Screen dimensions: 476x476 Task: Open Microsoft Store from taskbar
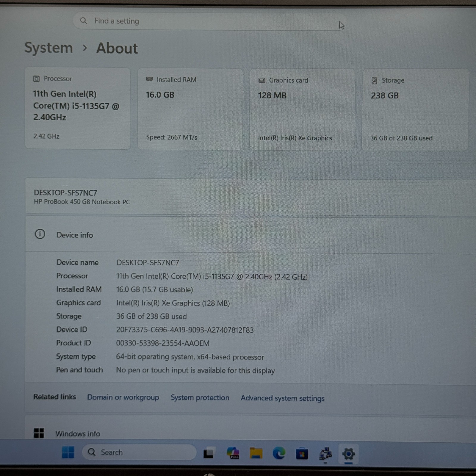click(302, 454)
